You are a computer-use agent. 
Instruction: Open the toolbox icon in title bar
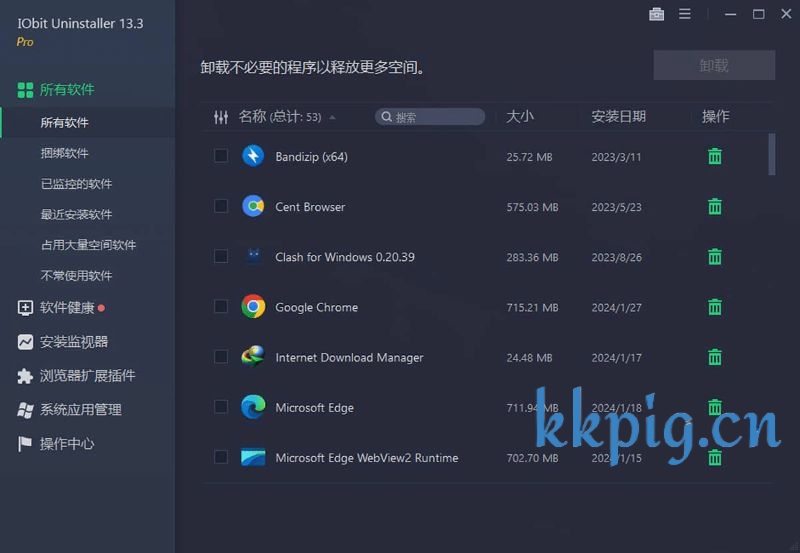coord(657,14)
